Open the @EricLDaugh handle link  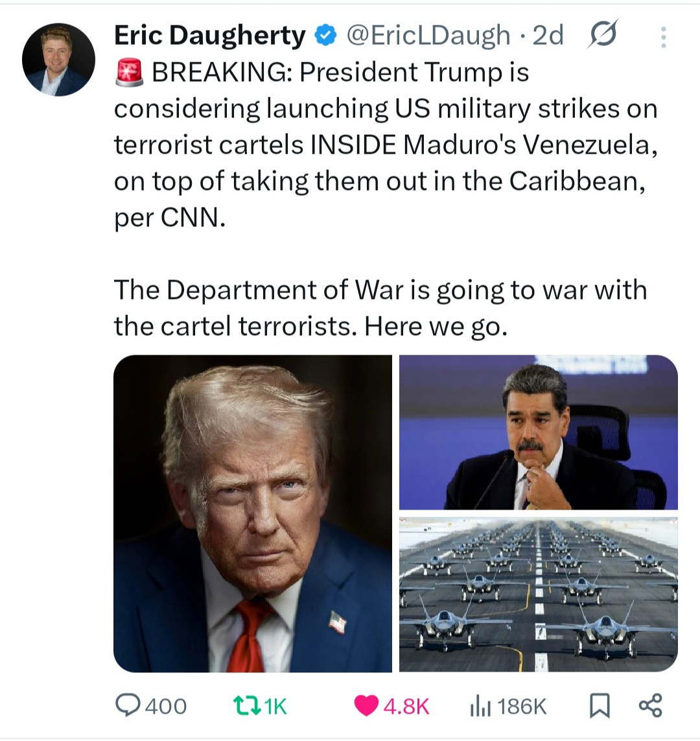click(428, 36)
